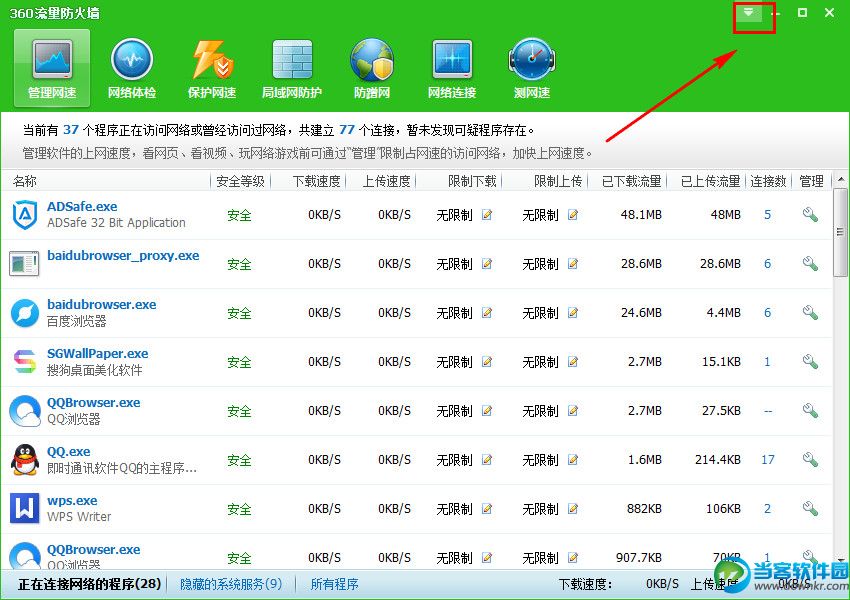850x600 pixels.
Task: Open manage wrench for SGWallPaper.exe
Action: (810, 362)
